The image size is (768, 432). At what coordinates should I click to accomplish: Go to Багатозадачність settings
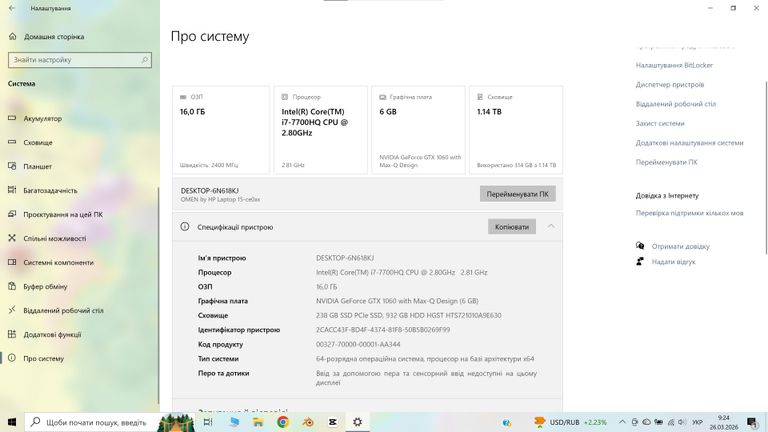click(50, 191)
